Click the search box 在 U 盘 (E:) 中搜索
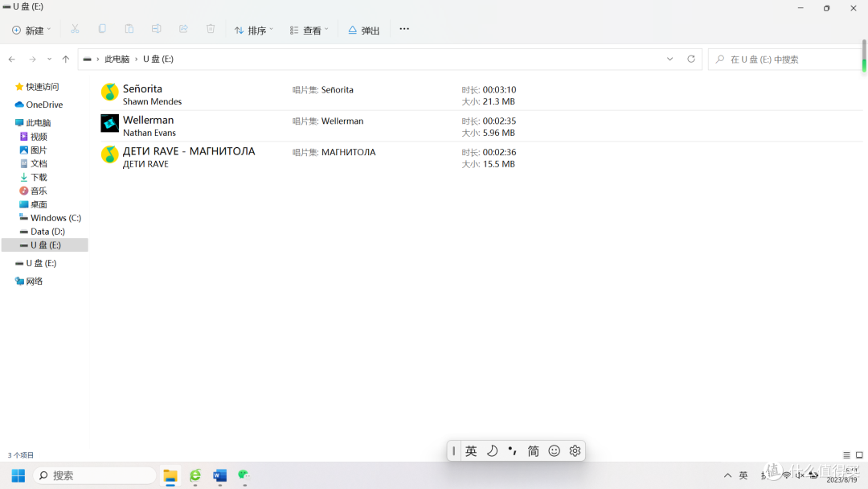This screenshot has width=868, height=489. pos(785,60)
